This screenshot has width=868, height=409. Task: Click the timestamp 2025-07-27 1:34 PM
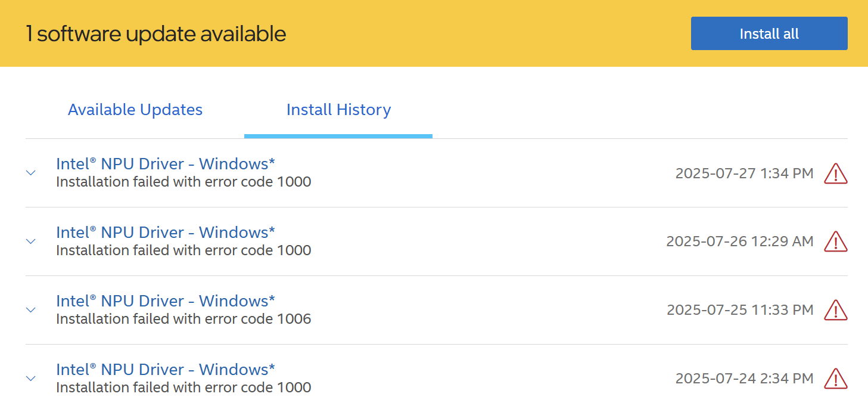pyautogui.click(x=743, y=173)
